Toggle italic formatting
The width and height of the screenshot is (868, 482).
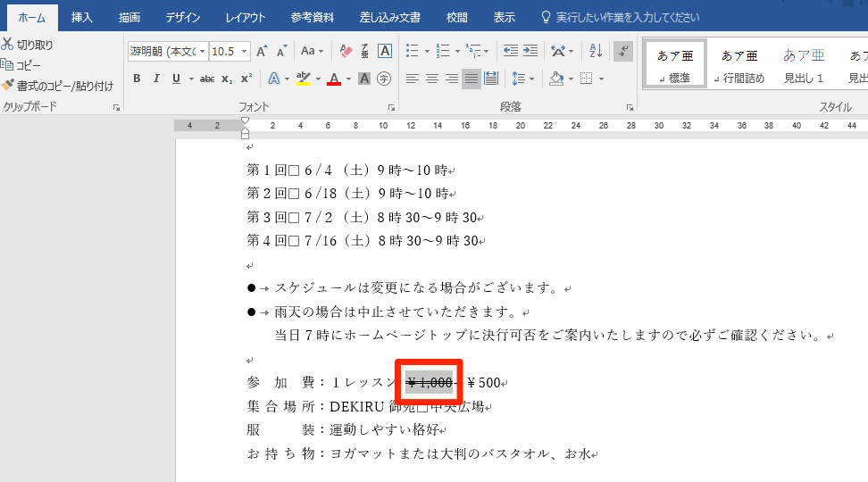point(156,79)
